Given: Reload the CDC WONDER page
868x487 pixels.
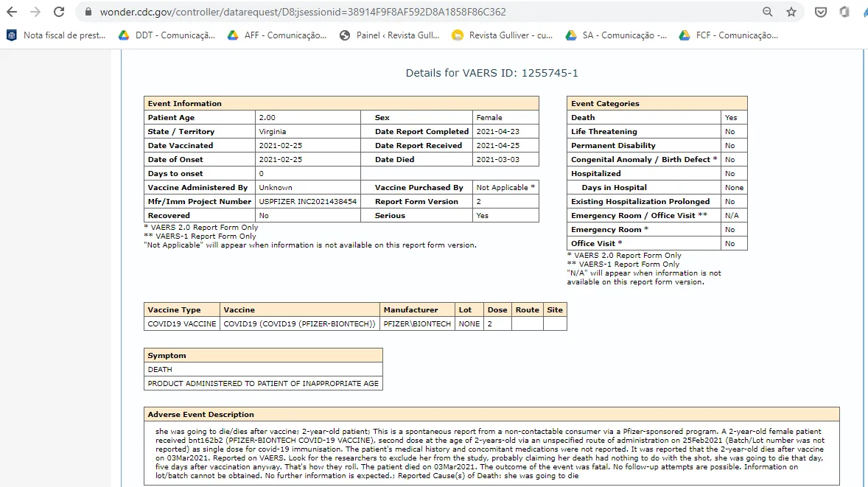Looking at the screenshot, I should [x=59, y=12].
